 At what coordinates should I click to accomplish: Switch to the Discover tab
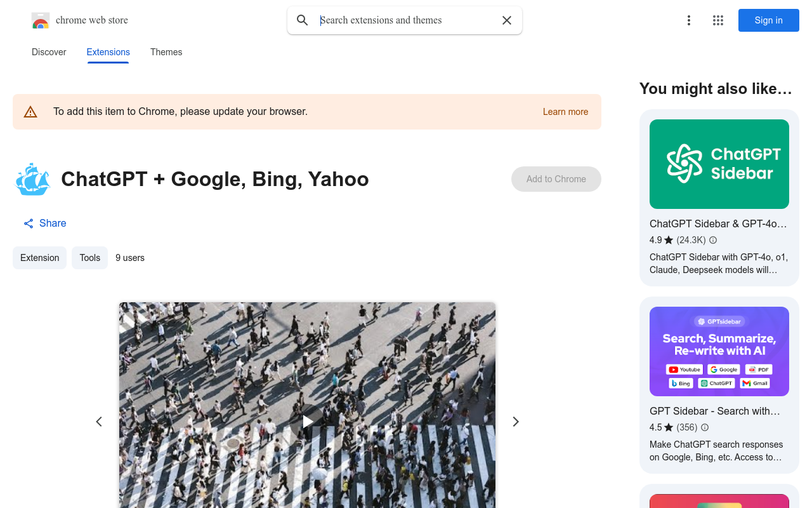pos(48,52)
